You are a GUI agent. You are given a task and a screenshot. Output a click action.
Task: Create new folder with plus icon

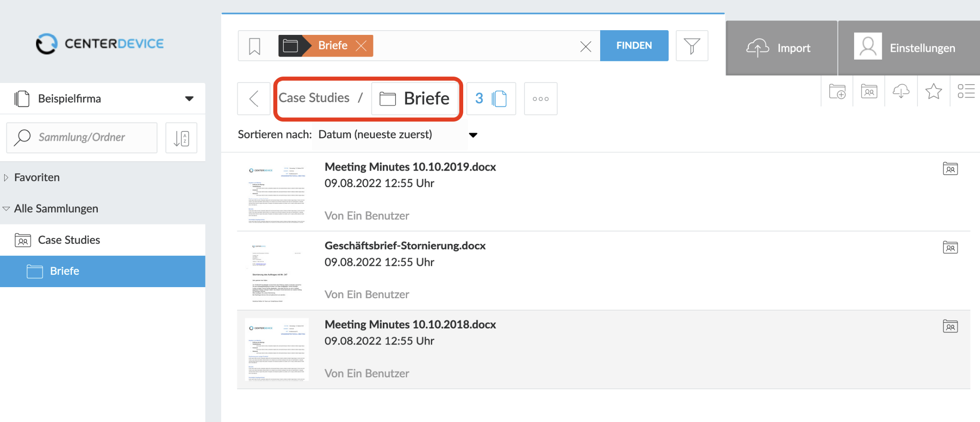coord(837,91)
